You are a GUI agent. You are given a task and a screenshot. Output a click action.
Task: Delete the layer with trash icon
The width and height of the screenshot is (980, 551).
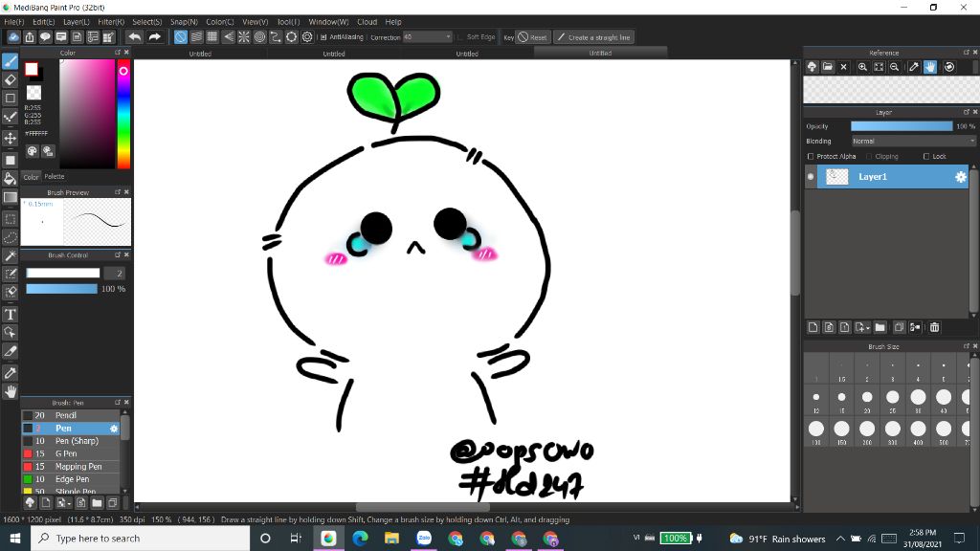[x=934, y=327]
